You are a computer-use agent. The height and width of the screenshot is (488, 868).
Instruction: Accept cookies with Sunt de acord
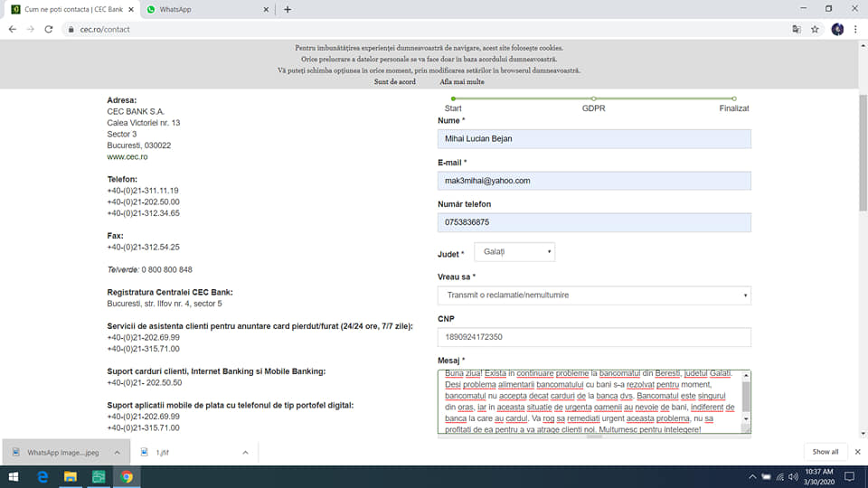coord(395,82)
